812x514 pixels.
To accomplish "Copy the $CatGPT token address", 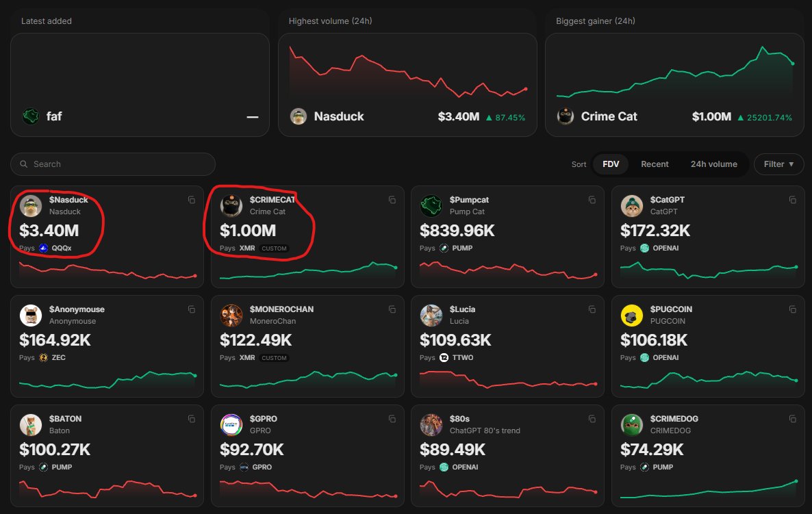I will (792, 200).
